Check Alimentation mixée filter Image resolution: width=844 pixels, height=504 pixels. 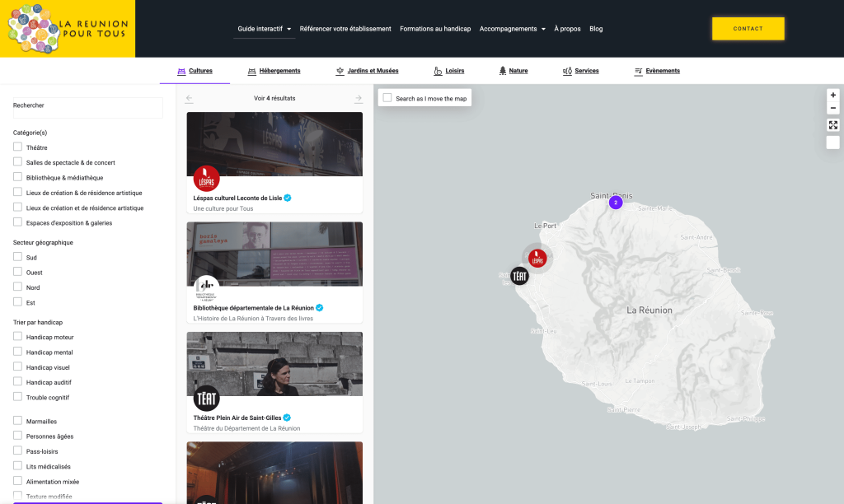[18, 481]
